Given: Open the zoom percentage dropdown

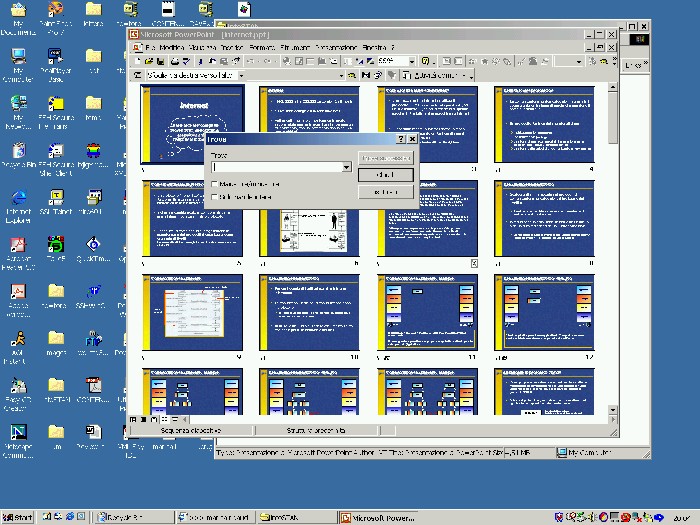Looking at the screenshot, I should [412, 62].
